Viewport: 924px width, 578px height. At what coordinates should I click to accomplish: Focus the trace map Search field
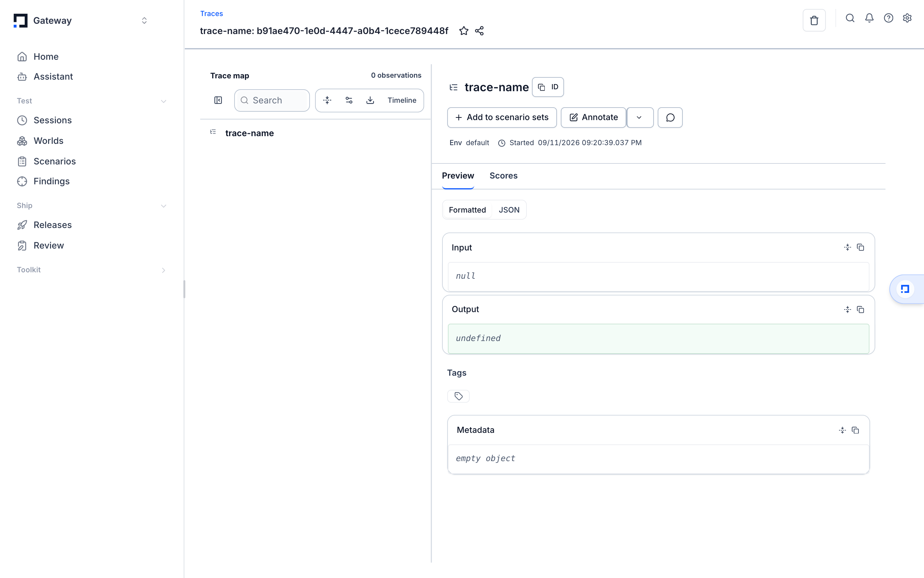tap(272, 100)
